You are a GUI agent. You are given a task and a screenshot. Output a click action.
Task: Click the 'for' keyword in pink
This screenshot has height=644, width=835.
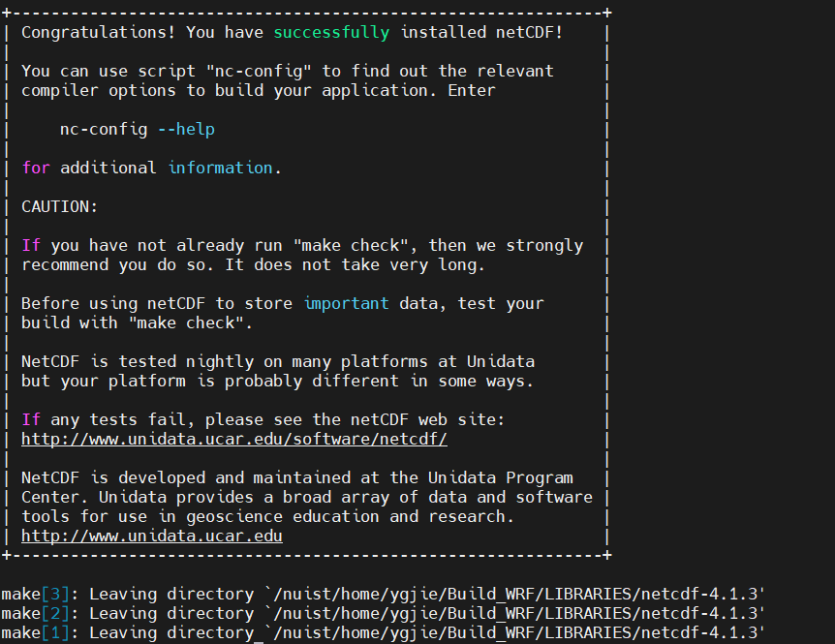click(x=35, y=168)
